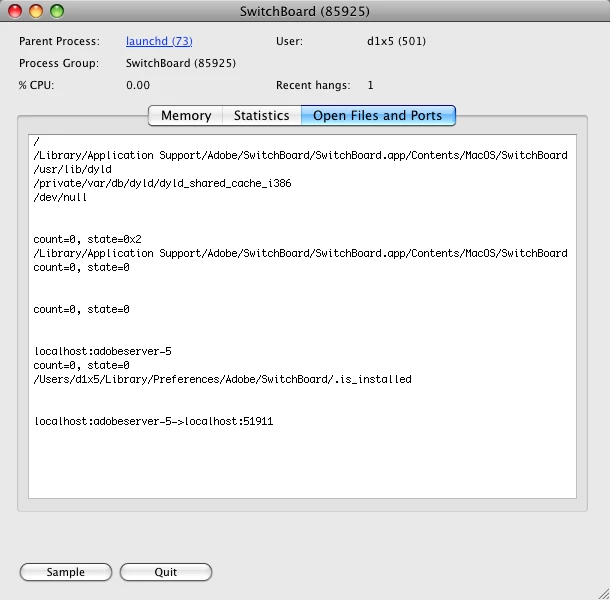
Task: Minimize window using the yellow button
Action: click(x=36, y=11)
